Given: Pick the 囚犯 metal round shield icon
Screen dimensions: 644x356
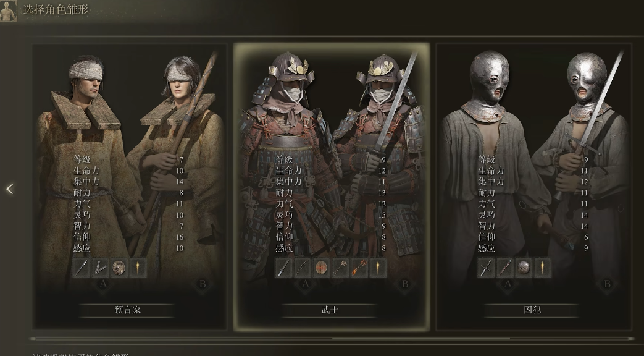Looking at the screenshot, I should [523, 268].
